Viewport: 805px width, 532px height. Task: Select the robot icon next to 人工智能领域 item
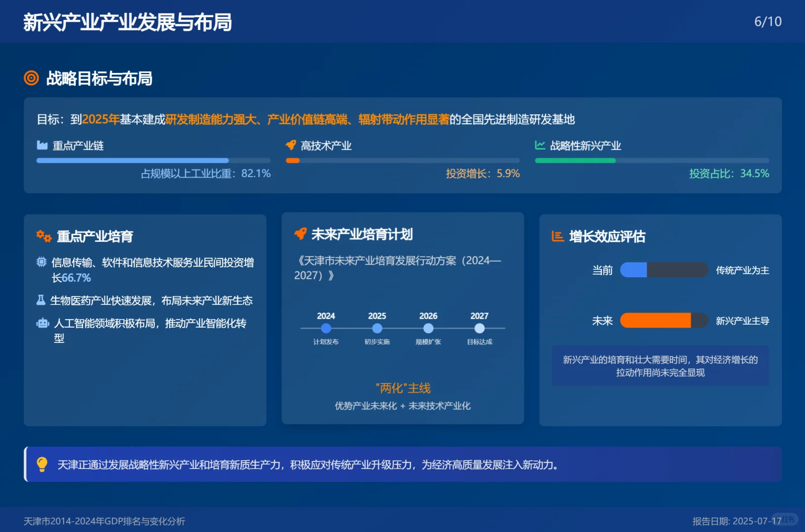tap(41, 323)
